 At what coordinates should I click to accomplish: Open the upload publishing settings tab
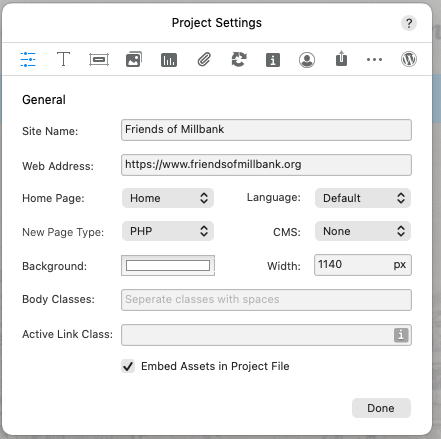tap(341, 58)
